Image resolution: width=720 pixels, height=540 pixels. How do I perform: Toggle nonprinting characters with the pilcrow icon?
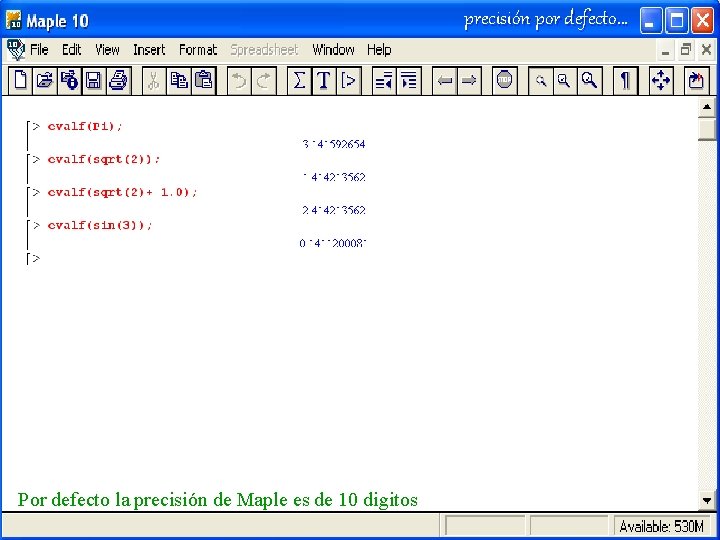(625, 81)
